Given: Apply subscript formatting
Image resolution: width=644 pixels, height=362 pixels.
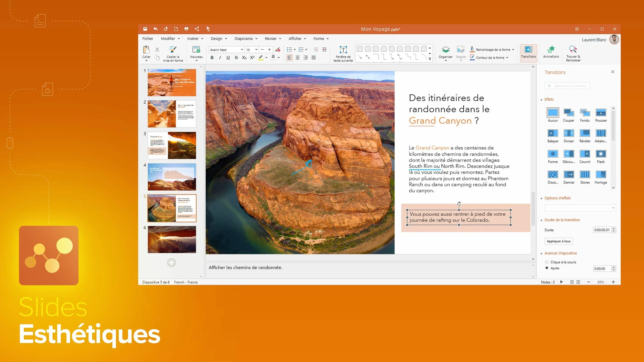Looking at the screenshot, I should point(244,58).
